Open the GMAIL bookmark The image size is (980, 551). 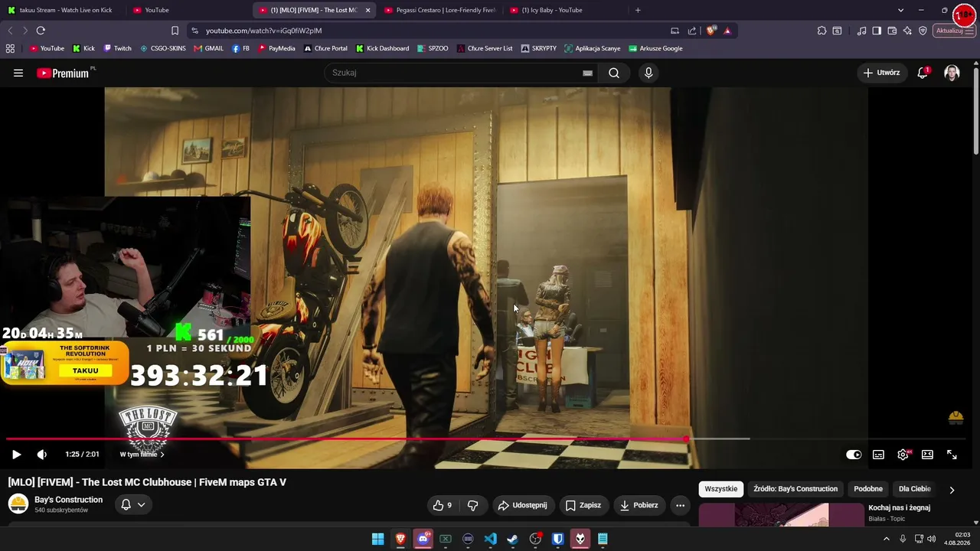208,48
